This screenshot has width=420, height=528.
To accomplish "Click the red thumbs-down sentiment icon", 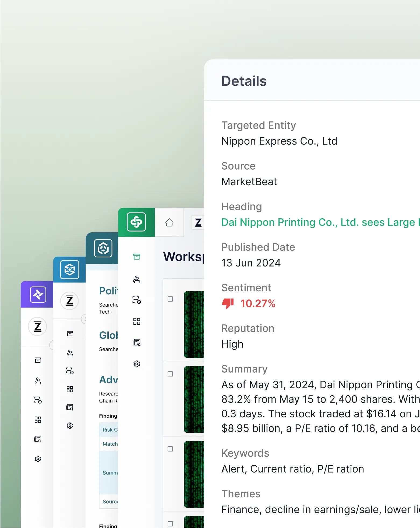I will [x=228, y=303].
